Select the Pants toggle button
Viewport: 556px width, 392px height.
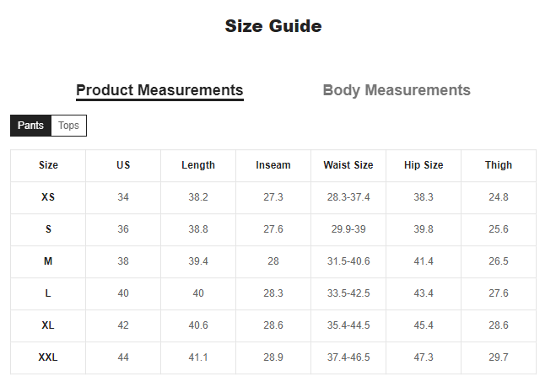(x=31, y=126)
